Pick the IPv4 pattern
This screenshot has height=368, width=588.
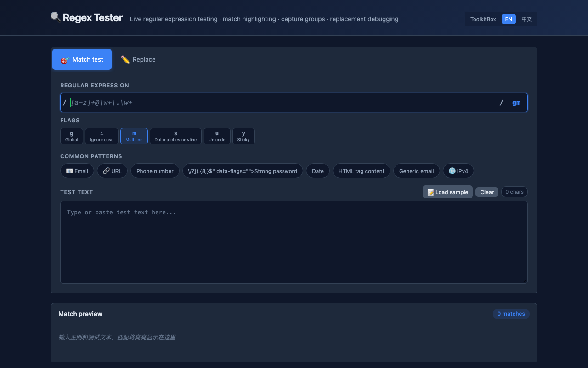point(458,171)
